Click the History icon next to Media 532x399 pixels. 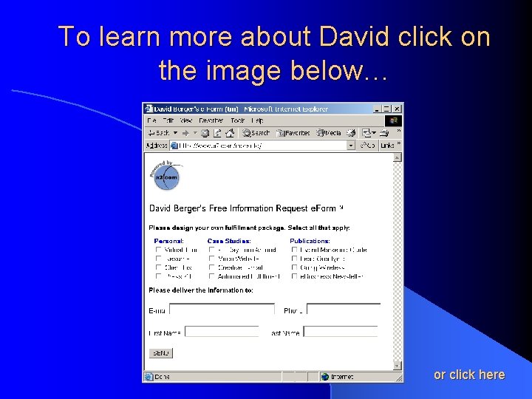pyautogui.click(x=351, y=133)
